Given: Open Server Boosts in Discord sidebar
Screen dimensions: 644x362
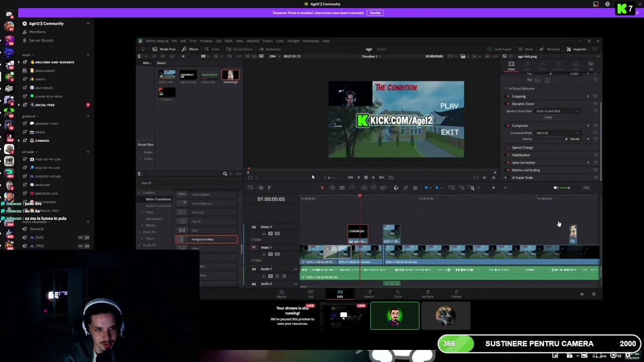Looking at the screenshot, I should coord(41,40).
